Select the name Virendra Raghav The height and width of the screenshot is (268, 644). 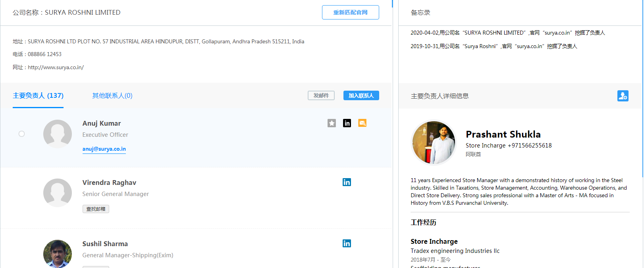coord(109,183)
